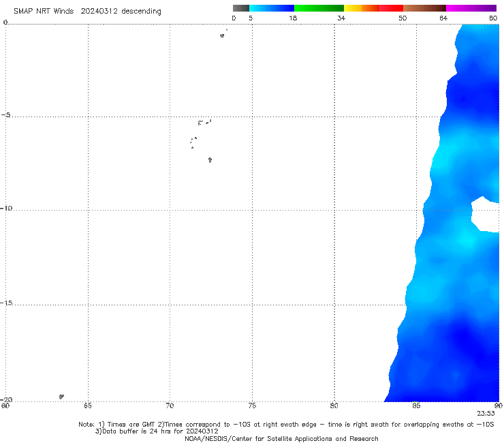Click the color bar label "64"
This screenshot has height=443, width=504.
(443, 18)
